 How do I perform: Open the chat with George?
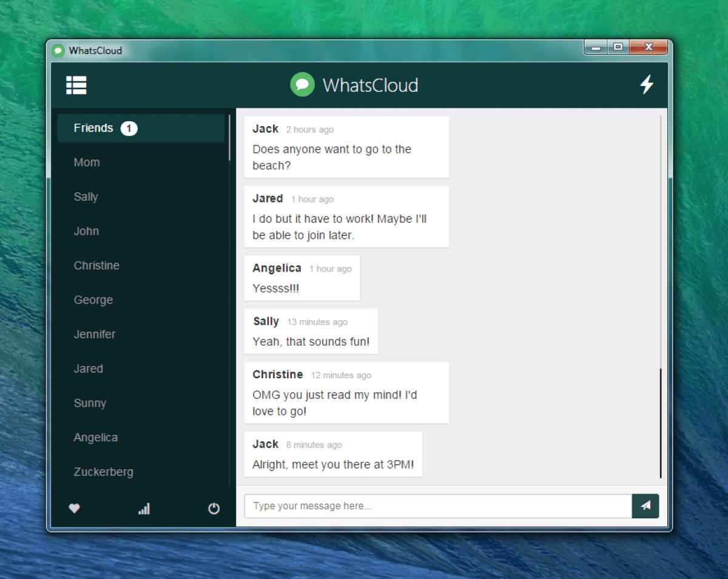coord(93,300)
